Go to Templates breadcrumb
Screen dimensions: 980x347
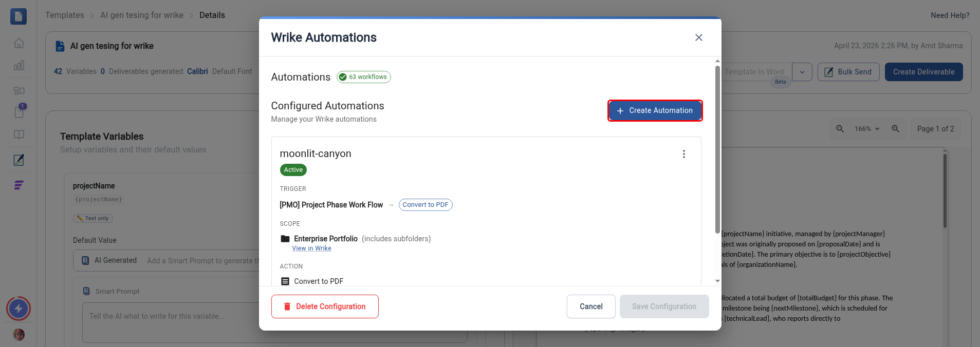[x=65, y=15]
